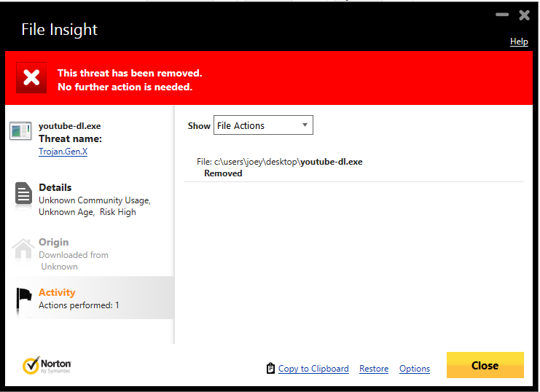The width and height of the screenshot is (540, 392).
Task: Click Restore to restore the file
Action: 374,369
